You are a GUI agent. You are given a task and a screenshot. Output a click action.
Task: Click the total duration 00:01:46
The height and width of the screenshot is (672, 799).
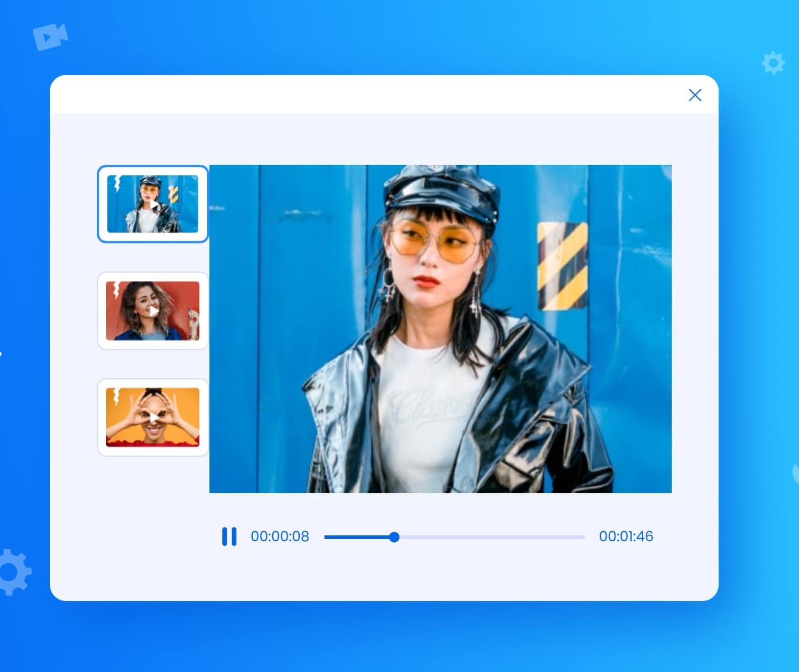(x=625, y=536)
